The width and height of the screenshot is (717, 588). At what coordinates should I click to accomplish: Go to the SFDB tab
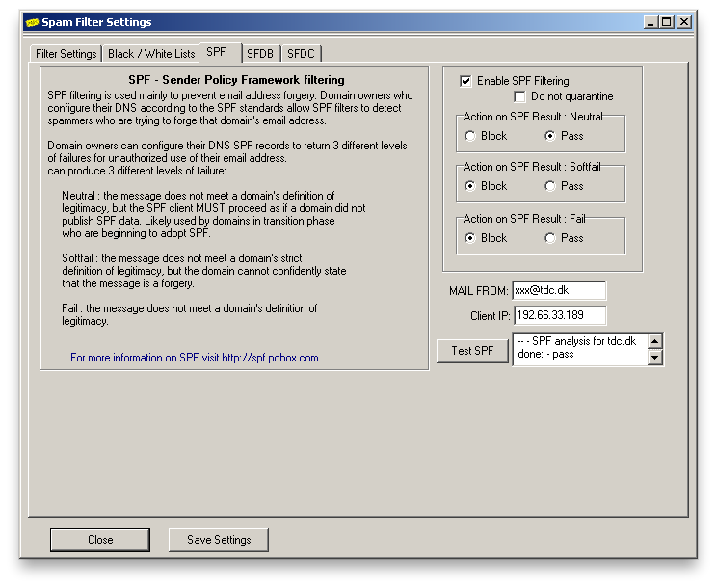coord(259,54)
